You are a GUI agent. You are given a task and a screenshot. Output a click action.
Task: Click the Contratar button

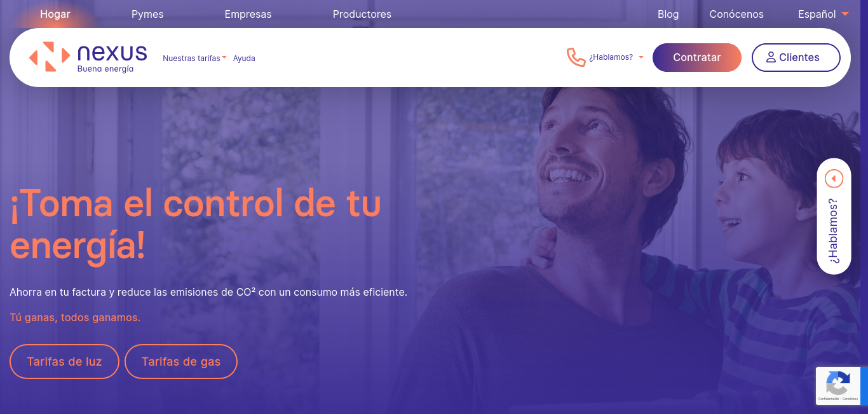click(x=697, y=57)
